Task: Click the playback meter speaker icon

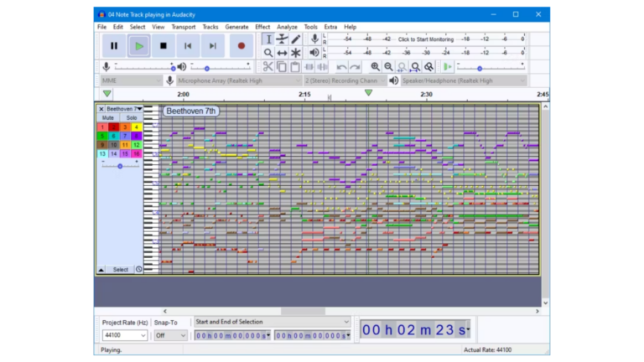Action: pyautogui.click(x=314, y=53)
